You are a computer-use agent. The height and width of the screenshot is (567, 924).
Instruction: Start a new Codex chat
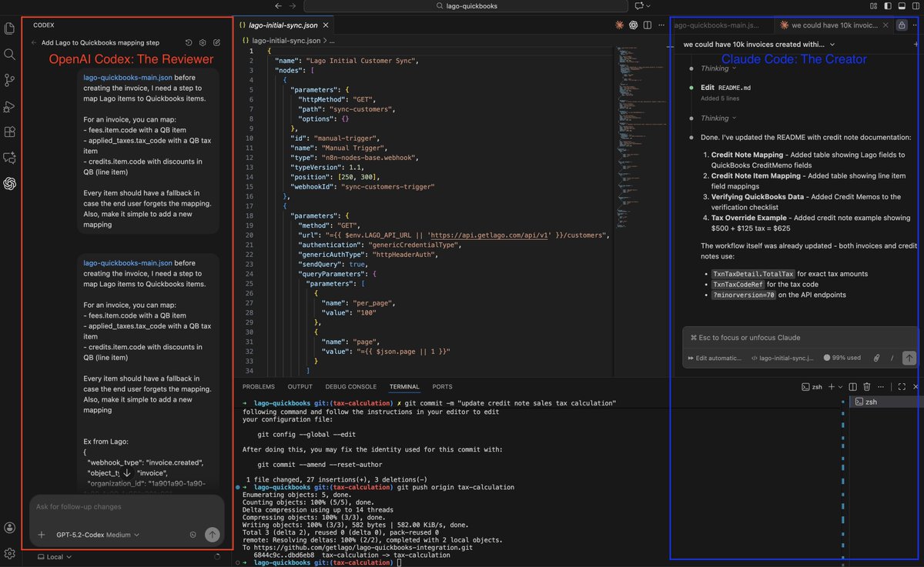[x=217, y=43]
